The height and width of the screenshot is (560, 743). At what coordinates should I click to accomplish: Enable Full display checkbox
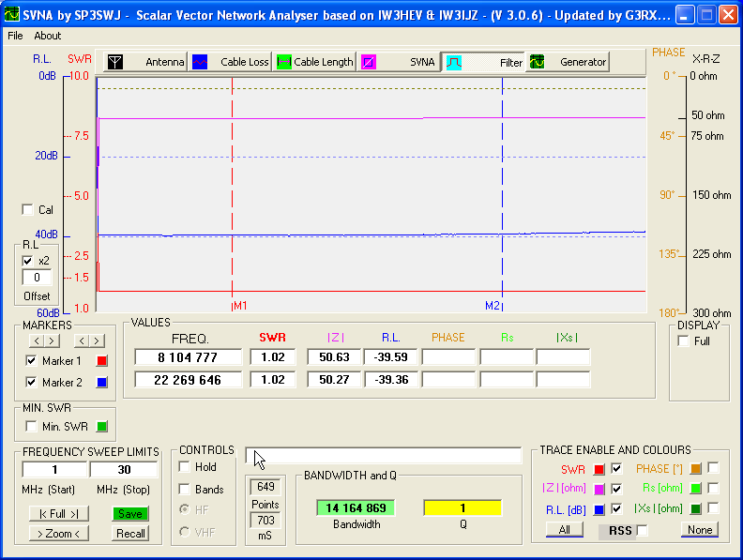click(683, 341)
